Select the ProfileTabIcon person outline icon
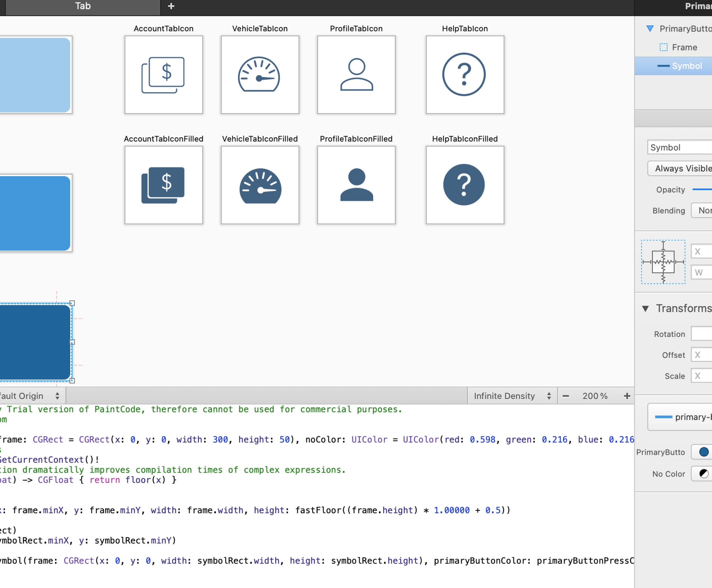Screen dimensions: 712x588 click(x=356, y=75)
